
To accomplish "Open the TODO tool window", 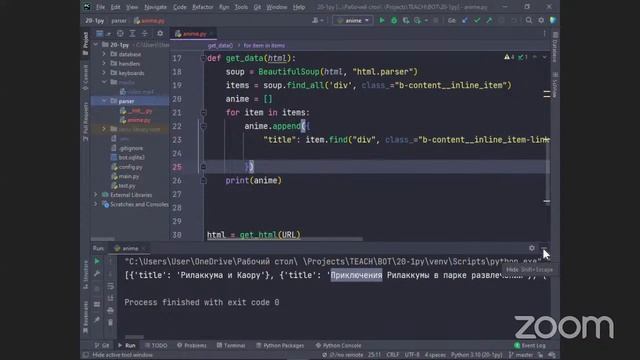I will click(156, 345).
